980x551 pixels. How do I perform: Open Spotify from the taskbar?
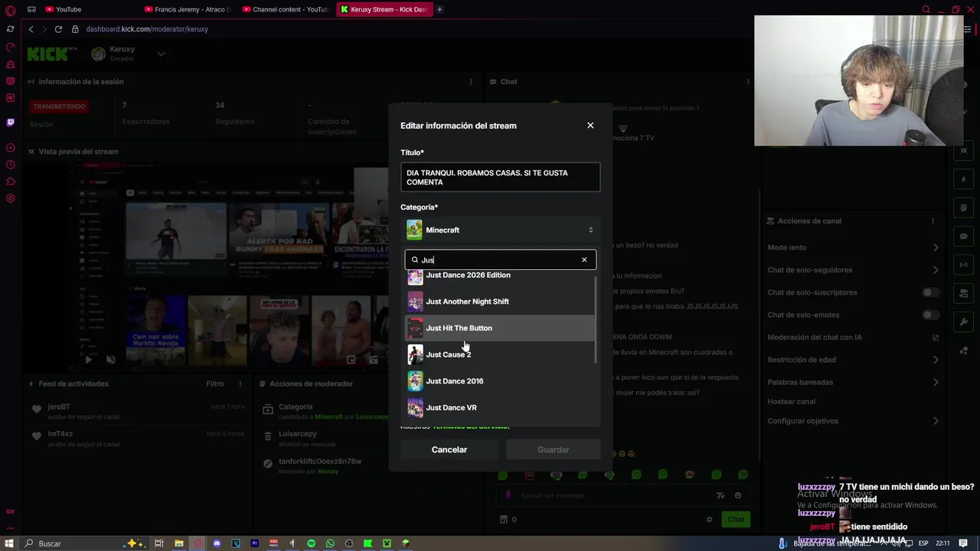[x=311, y=543]
